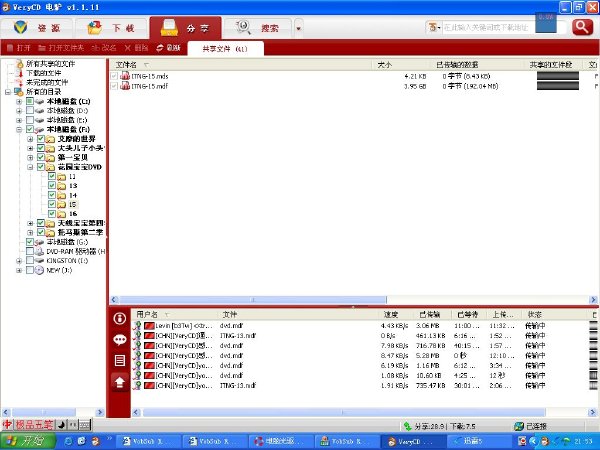Select the 分享 share tab
This screenshot has height=450, width=600.
click(185, 28)
